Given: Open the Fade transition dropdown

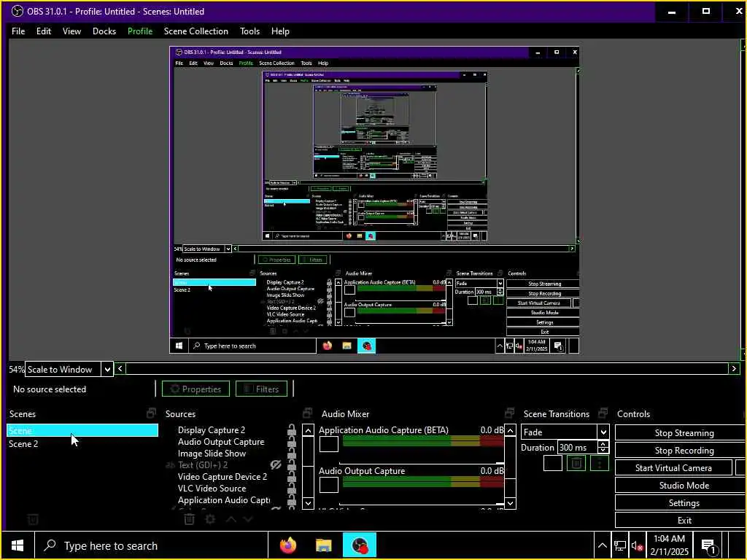Looking at the screenshot, I should point(603,432).
